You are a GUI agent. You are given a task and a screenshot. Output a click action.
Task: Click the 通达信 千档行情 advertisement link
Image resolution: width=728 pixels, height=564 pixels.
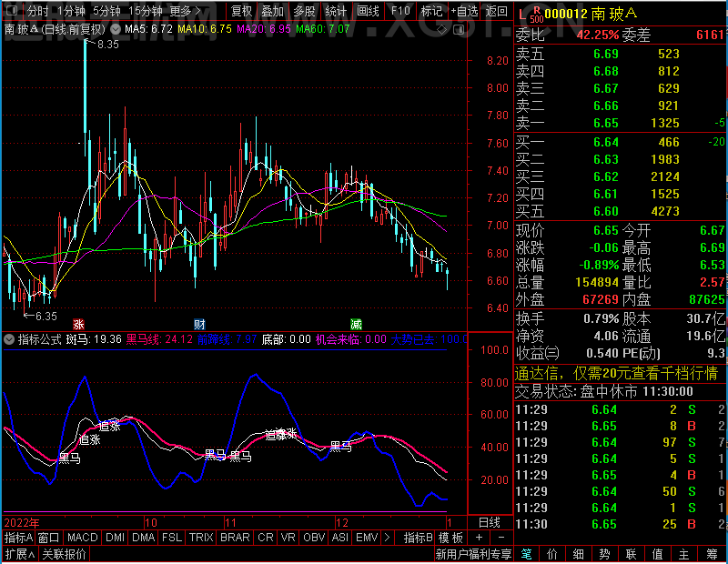tap(617, 373)
